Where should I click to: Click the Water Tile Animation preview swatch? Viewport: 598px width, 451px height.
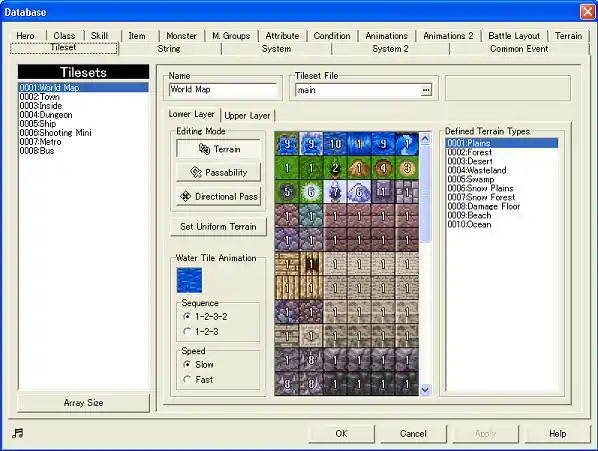(x=189, y=280)
